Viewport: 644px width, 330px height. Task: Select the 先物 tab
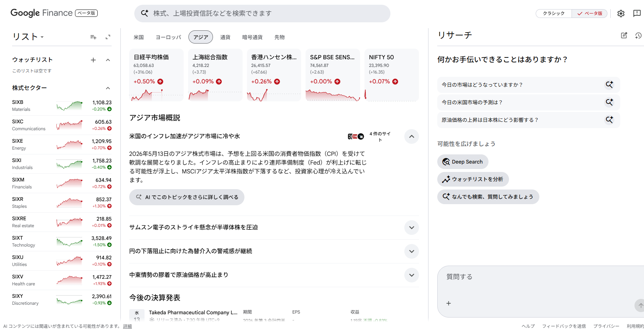(x=280, y=37)
